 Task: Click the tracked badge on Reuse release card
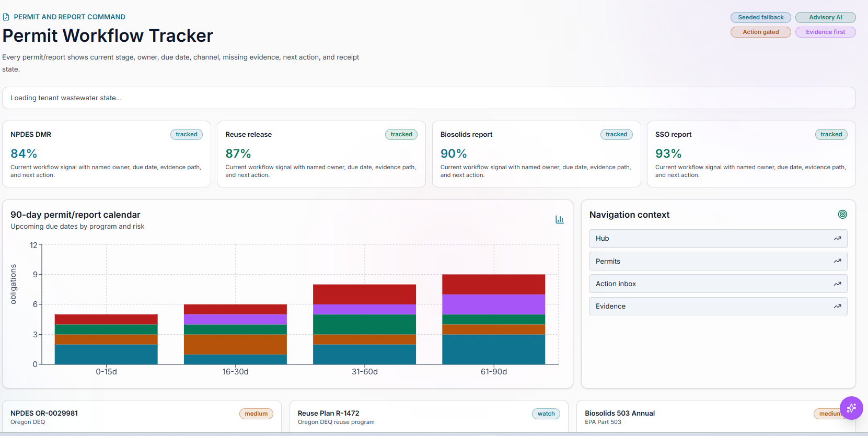click(401, 134)
